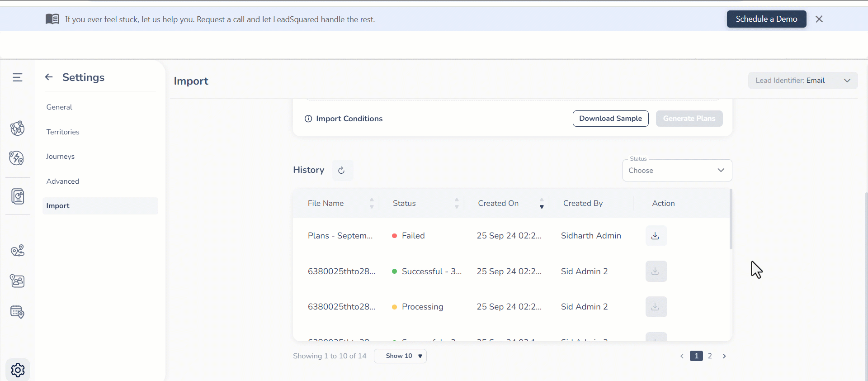
Task: Click the hamburger menu icon
Action: (18, 77)
